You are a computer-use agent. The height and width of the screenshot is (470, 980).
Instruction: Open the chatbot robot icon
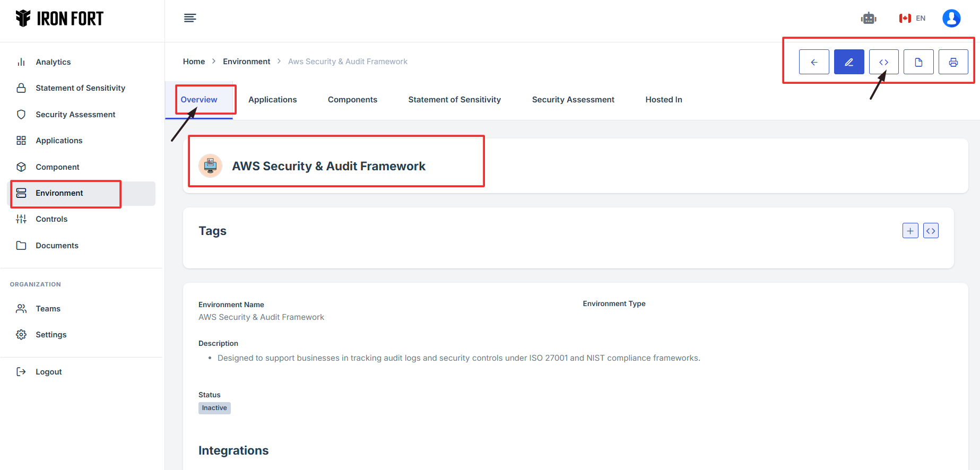[x=869, y=19]
